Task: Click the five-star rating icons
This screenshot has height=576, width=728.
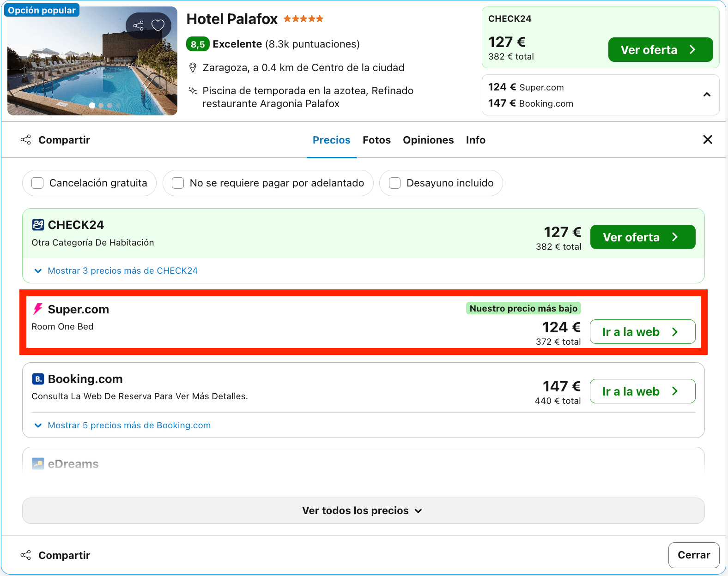Action: [303, 19]
